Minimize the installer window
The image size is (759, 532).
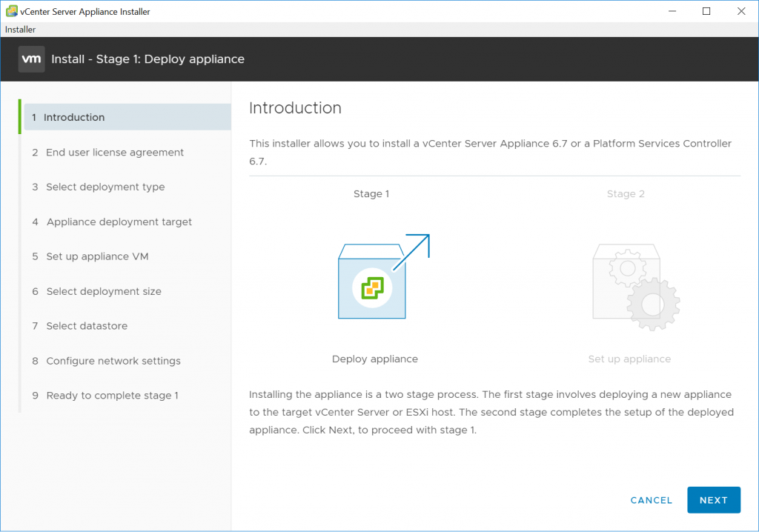(x=672, y=11)
